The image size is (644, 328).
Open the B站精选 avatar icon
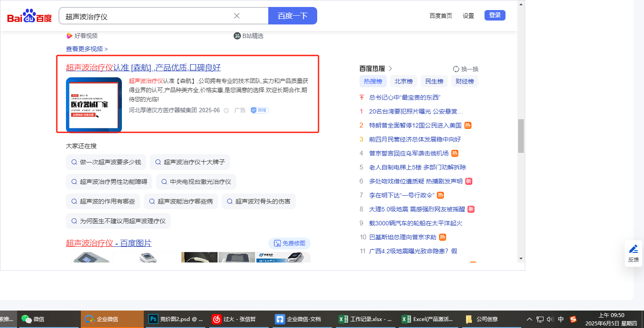click(x=237, y=36)
